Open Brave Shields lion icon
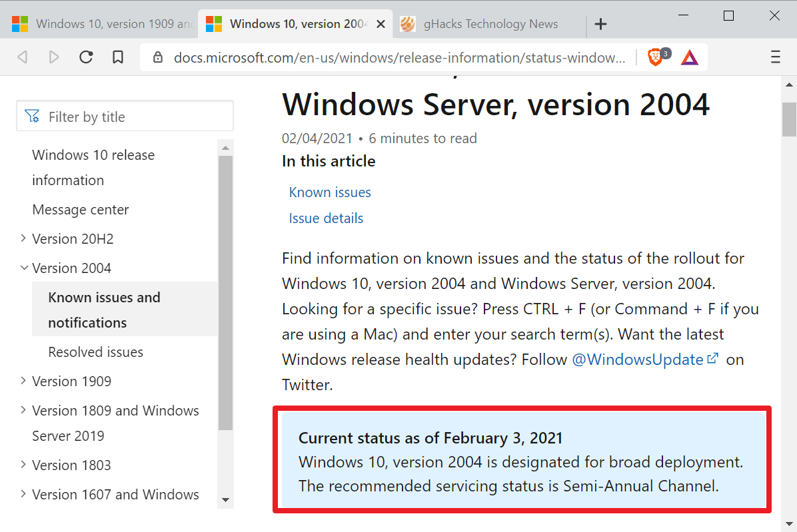 coord(656,57)
